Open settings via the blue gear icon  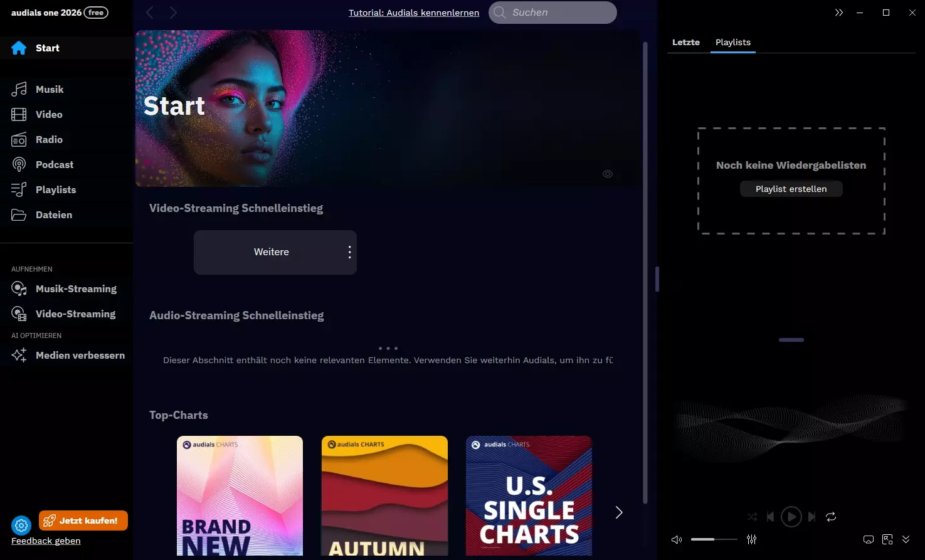[x=21, y=525]
